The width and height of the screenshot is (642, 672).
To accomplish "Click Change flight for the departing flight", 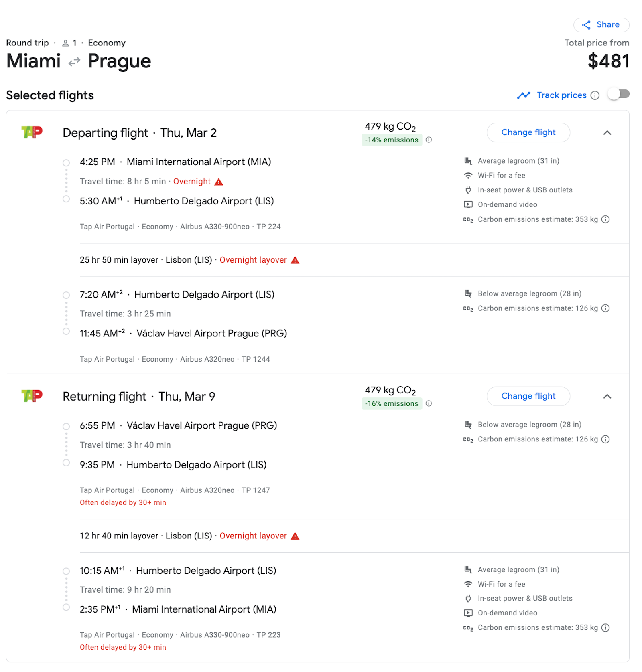I will [528, 132].
